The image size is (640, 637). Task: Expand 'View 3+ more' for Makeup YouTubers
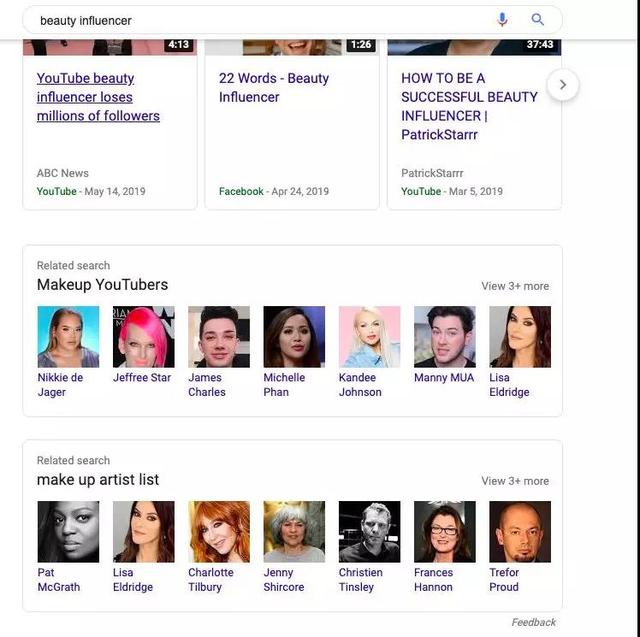pos(515,286)
